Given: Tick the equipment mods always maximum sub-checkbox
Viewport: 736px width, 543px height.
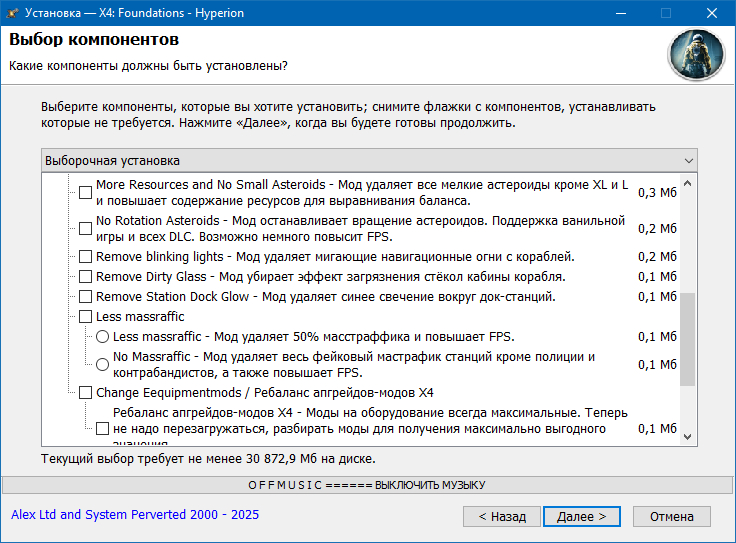Looking at the screenshot, I should pos(102,428).
